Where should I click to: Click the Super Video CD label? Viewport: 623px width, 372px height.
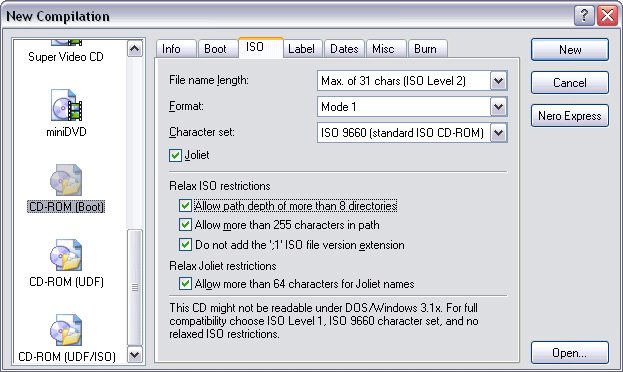coord(66,57)
